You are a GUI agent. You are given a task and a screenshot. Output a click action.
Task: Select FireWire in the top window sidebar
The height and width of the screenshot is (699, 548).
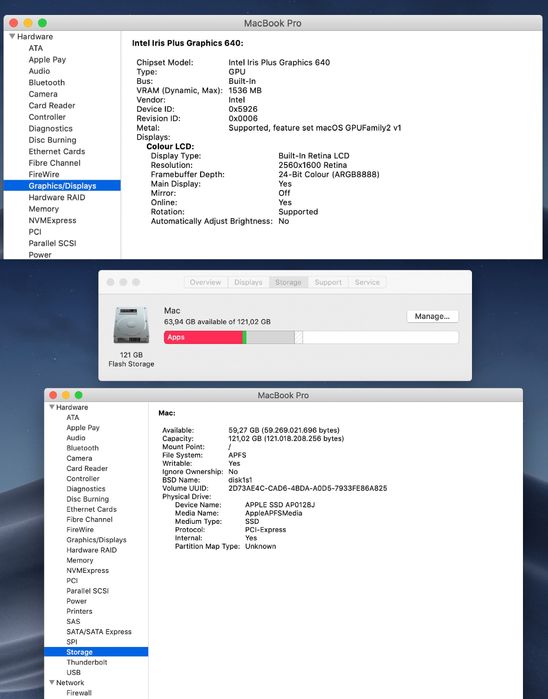[44, 174]
